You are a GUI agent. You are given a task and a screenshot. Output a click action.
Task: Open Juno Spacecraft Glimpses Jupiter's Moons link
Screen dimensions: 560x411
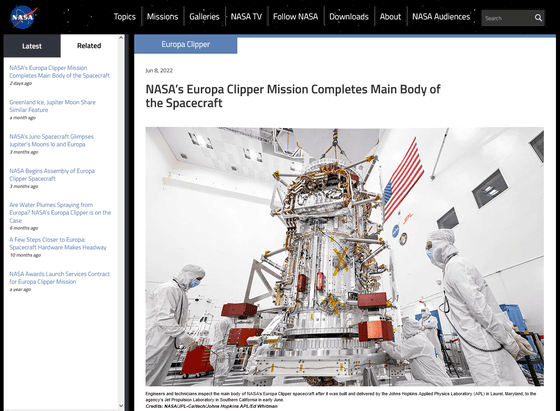[x=51, y=140]
